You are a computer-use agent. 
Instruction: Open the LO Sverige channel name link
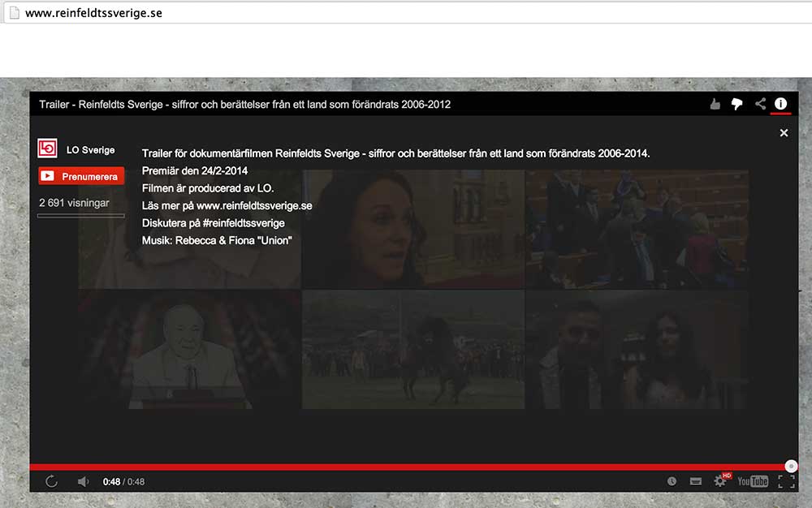(90, 150)
